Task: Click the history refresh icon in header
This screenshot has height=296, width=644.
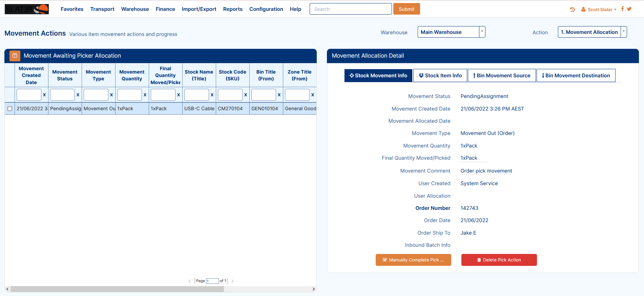Action: [x=573, y=9]
